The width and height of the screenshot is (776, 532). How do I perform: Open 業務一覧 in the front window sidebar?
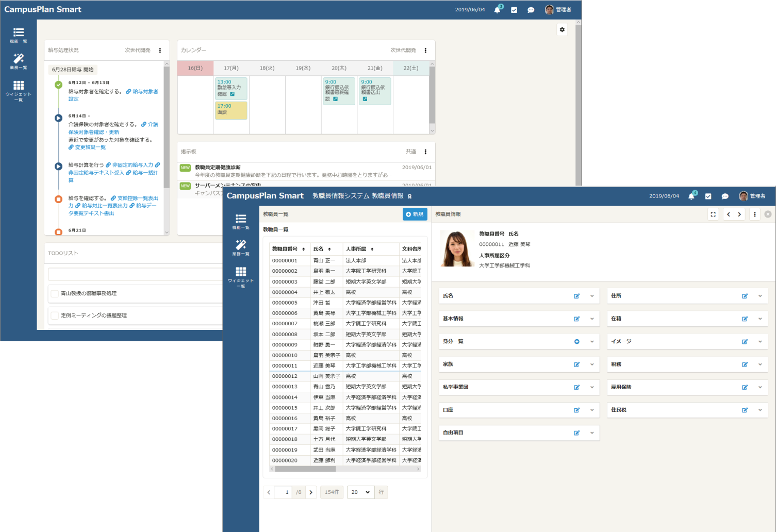241,247
